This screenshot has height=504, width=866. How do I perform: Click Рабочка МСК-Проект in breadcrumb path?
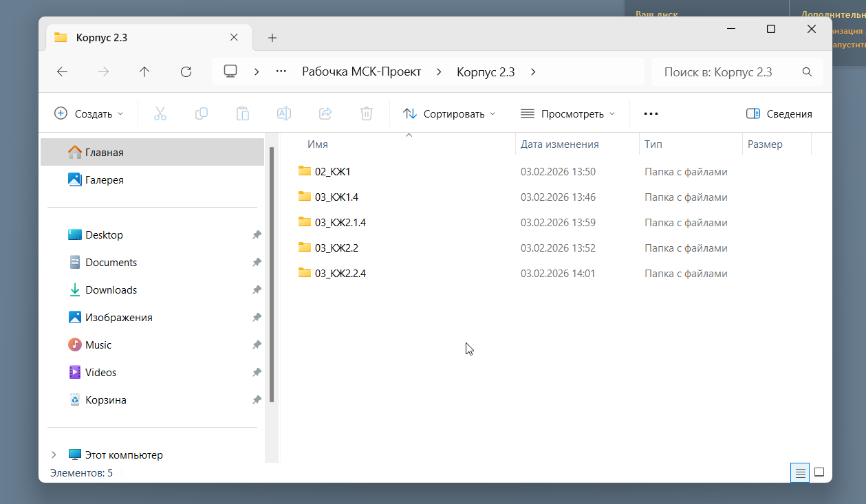click(361, 72)
